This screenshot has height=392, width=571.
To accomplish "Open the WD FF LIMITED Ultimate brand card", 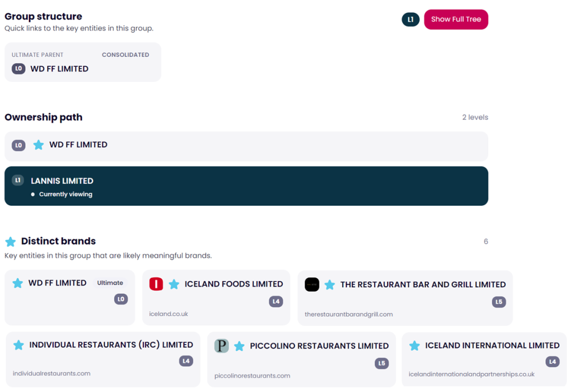I will tap(70, 297).
